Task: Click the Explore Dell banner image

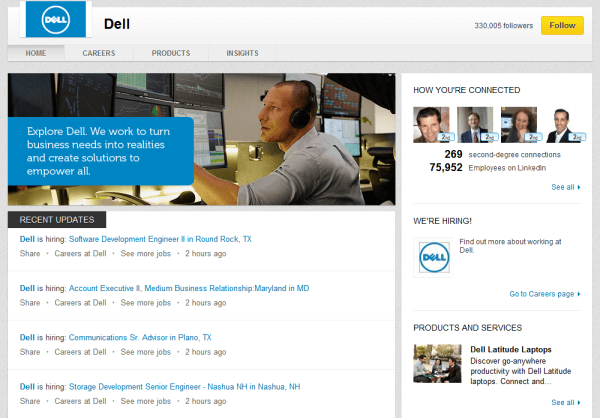Action: coord(201,138)
